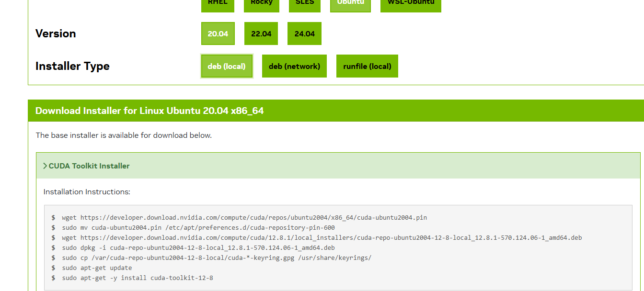This screenshot has width=644, height=291.
Task: Click the Download Installer for Linux header
Action: (149, 111)
